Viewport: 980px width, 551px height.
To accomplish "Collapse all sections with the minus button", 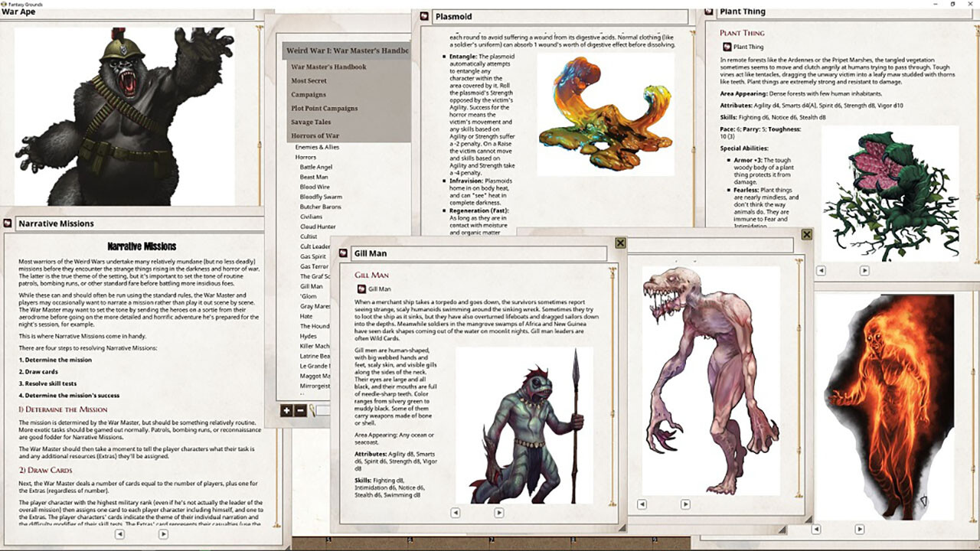I will tap(299, 411).
